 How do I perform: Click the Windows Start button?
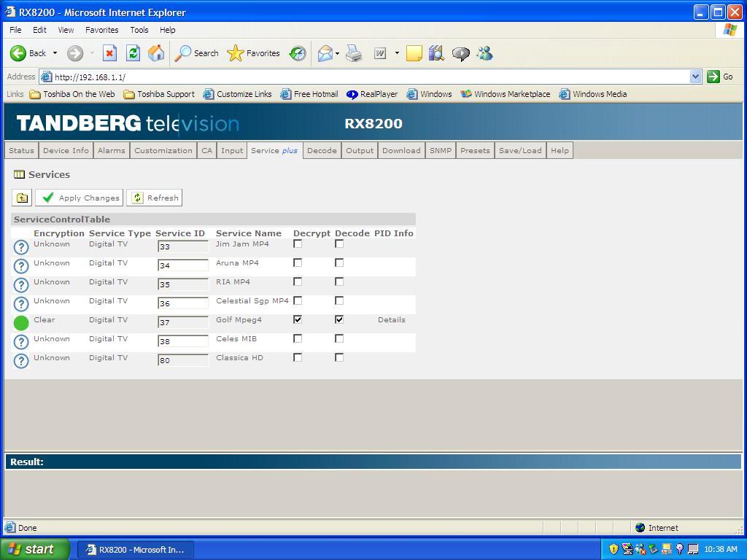(x=35, y=549)
